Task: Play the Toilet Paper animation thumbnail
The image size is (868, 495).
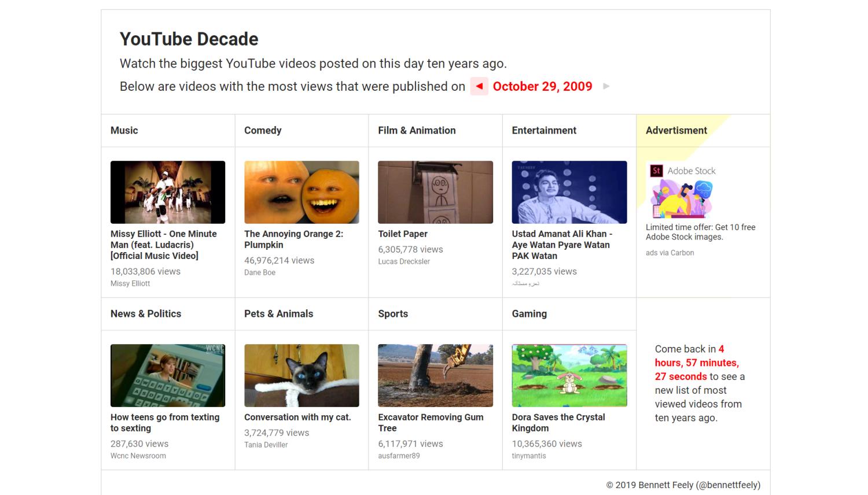Action: (435, 192)
